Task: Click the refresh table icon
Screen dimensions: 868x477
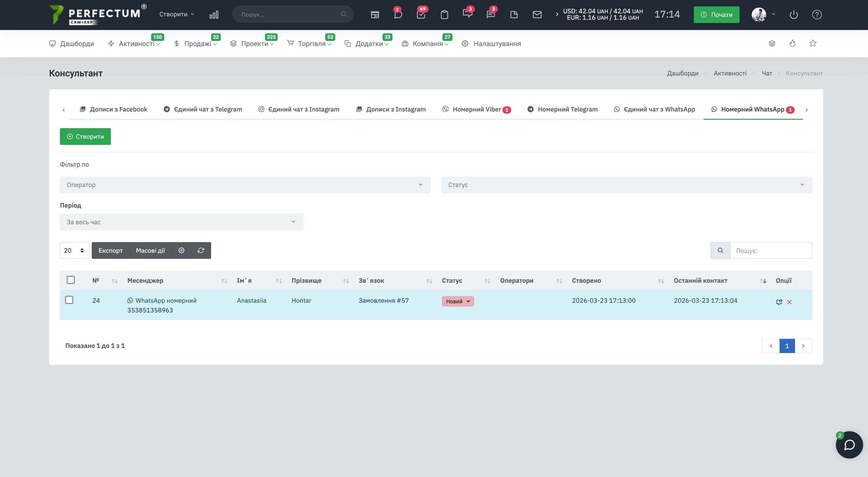Action: tap(201, 250)
